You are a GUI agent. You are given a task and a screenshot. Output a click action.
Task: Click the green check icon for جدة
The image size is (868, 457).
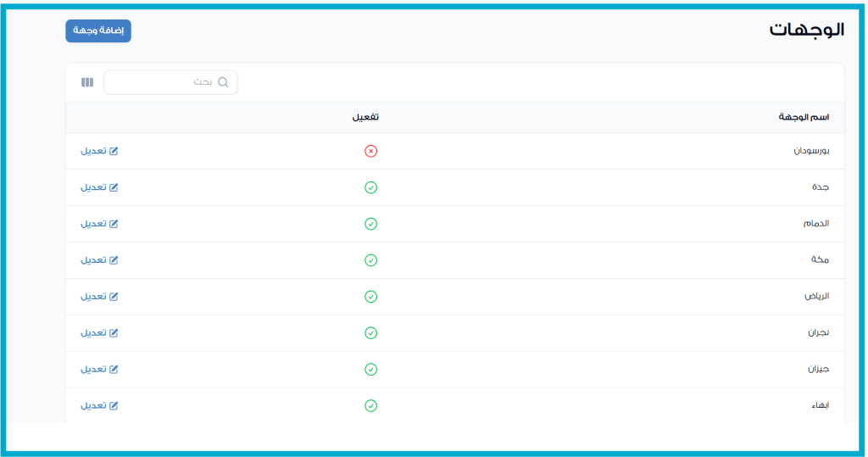tap(370, 187)
